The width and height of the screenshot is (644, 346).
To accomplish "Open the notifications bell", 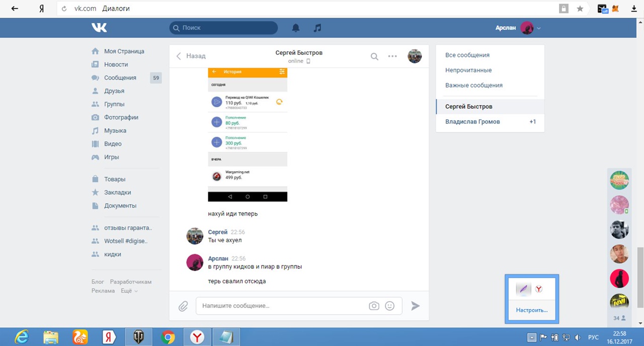I will [296, 28].
